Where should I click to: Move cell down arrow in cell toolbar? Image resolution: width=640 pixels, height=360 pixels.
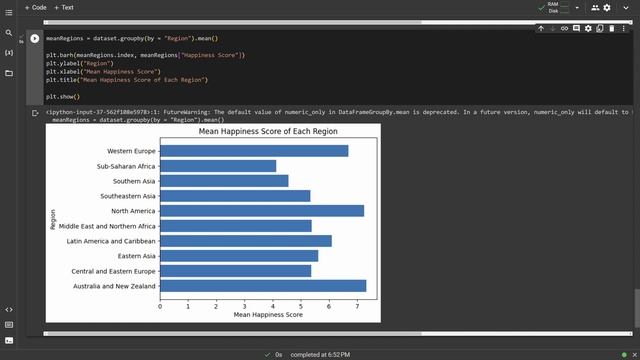[x=553, y=29]
